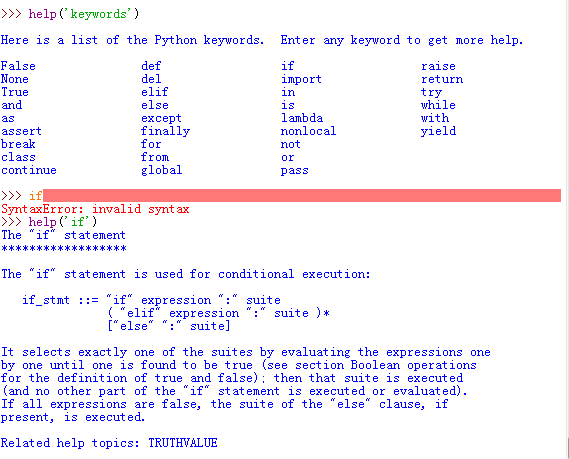The width and height of the screenshot is (569, 459).
Task: Click the 'nonlocal' keyword text
Action: point(308,131)
